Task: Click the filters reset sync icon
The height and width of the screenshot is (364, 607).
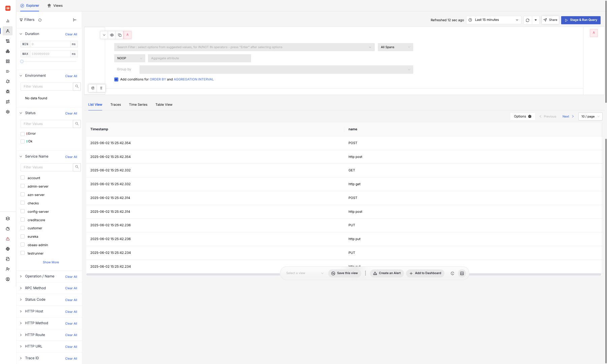Action: (x=40, y=20)
